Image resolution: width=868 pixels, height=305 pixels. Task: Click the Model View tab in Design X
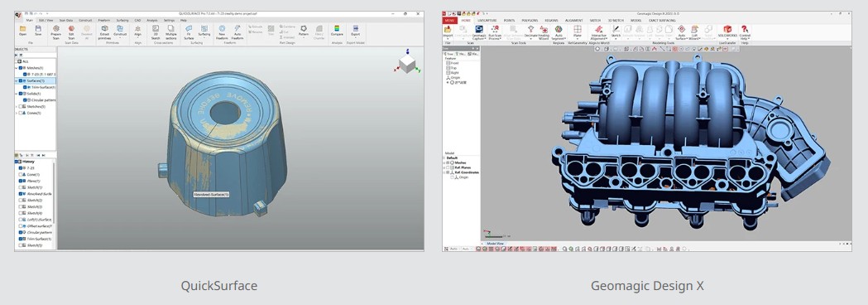point(496,244)
